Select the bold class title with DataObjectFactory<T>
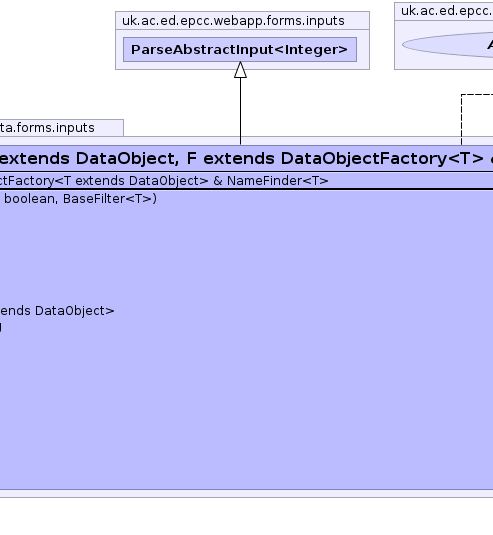The width and height of the screenshot is (493, 535). 246,159
